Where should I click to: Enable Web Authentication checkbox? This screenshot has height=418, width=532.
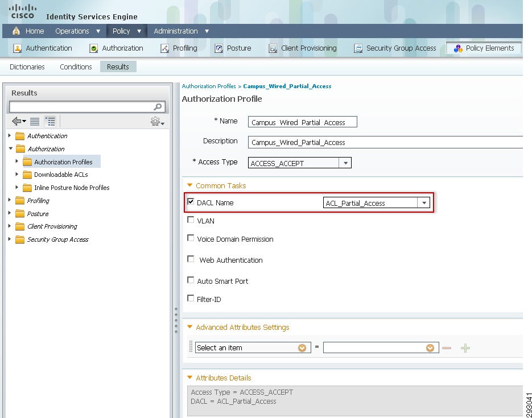tap(191, 259)
